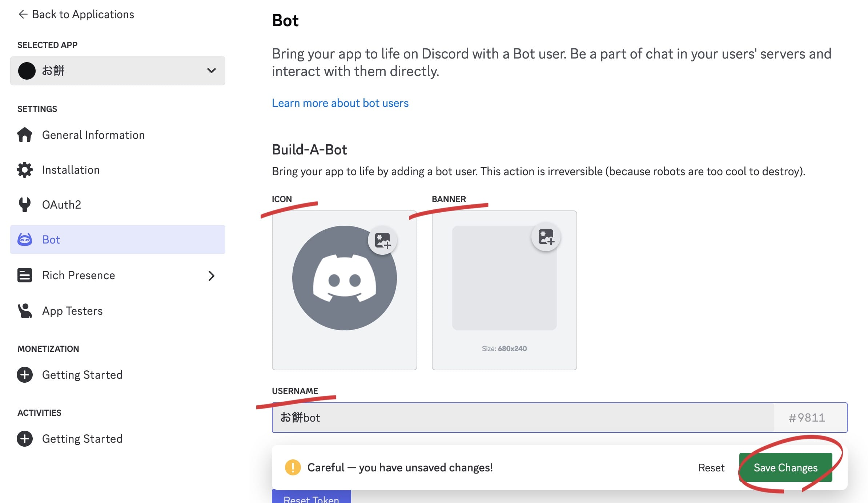868x503 pixels.
Task: Click the Installation gear icon
Action: 25,170
